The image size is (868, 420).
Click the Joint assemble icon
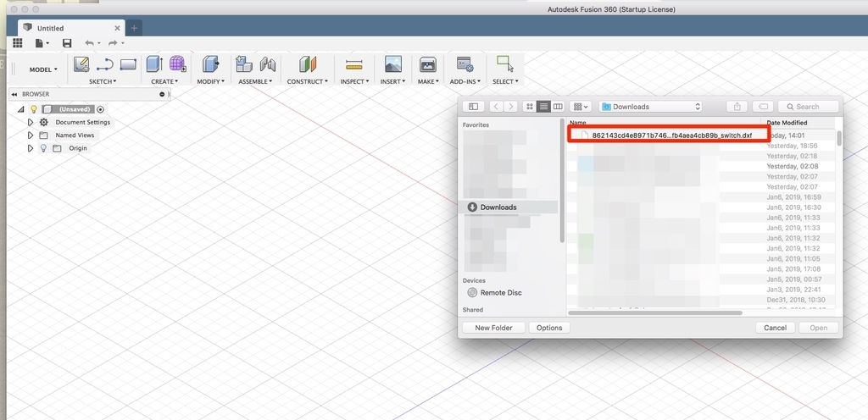click(x=268, y=64)
